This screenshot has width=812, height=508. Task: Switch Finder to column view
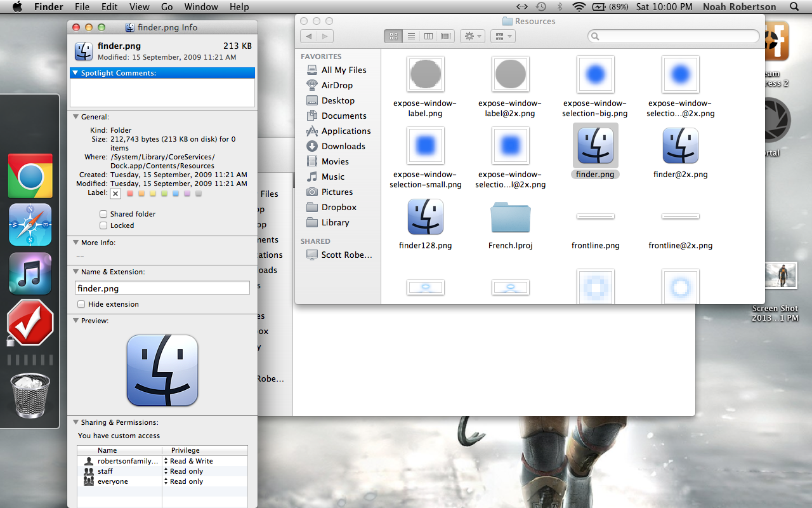click(428, 36)
